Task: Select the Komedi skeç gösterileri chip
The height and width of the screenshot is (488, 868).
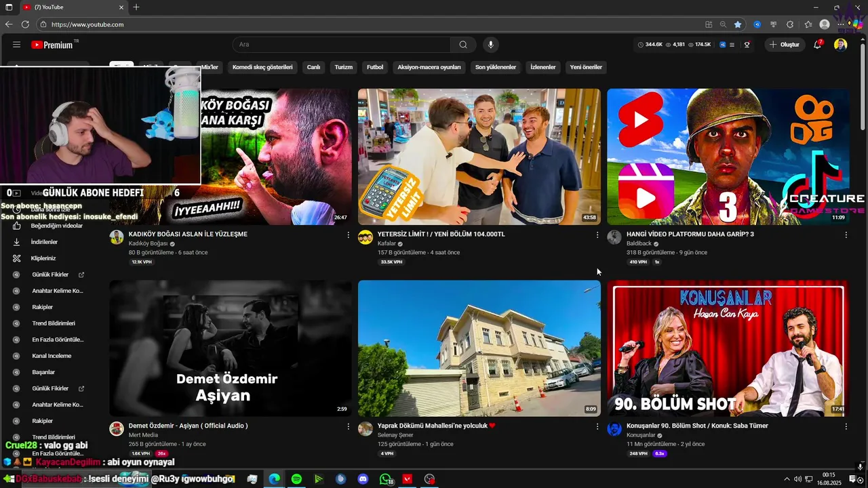Action: (262, 67)
